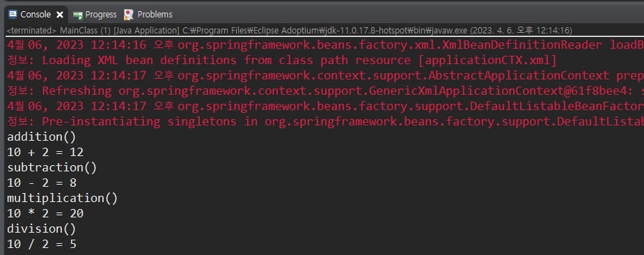Click the division() output line
Viewport: 644px width, 255px height.
click(x=42, y=229)
